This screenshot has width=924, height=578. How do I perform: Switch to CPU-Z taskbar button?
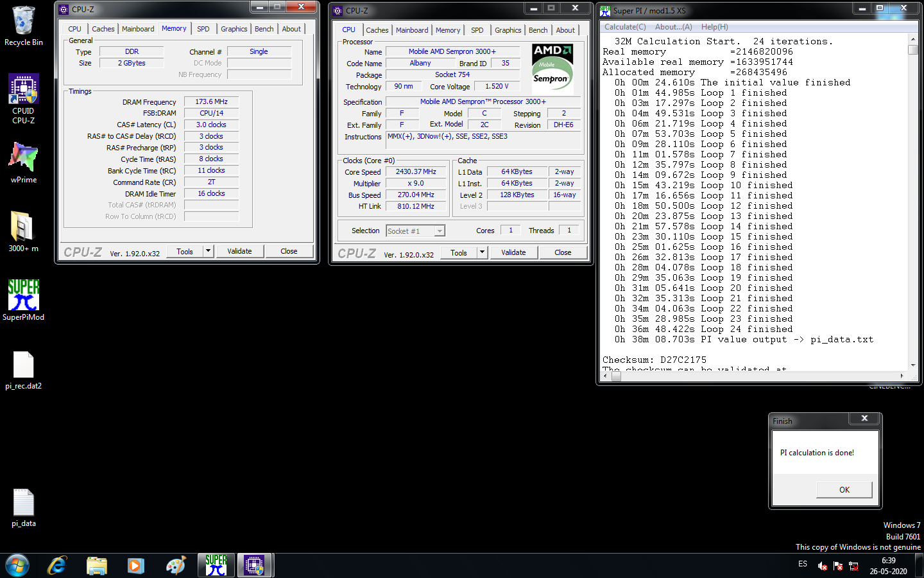tap(255, 566)
